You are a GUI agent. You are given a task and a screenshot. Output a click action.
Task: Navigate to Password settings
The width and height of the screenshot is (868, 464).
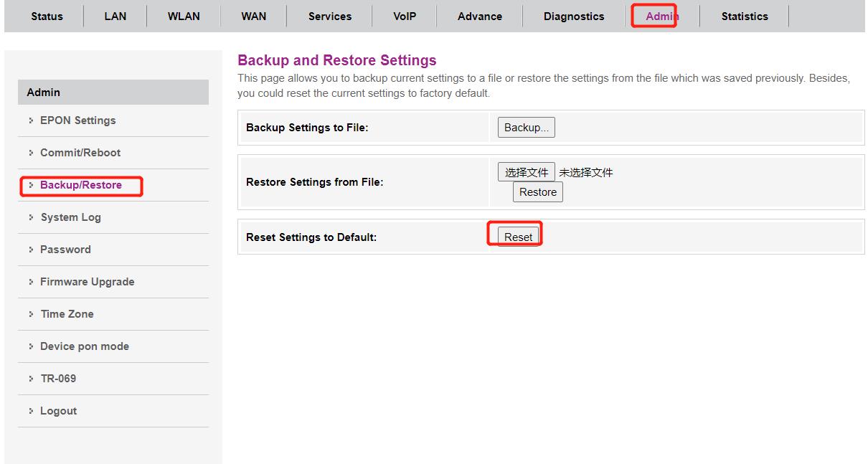pyautogui.click(x=65, y=250)
